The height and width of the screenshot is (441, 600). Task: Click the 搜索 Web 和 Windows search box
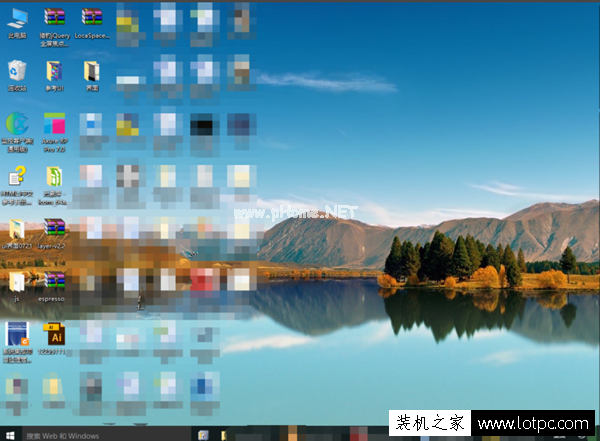(x=106, y=436)
